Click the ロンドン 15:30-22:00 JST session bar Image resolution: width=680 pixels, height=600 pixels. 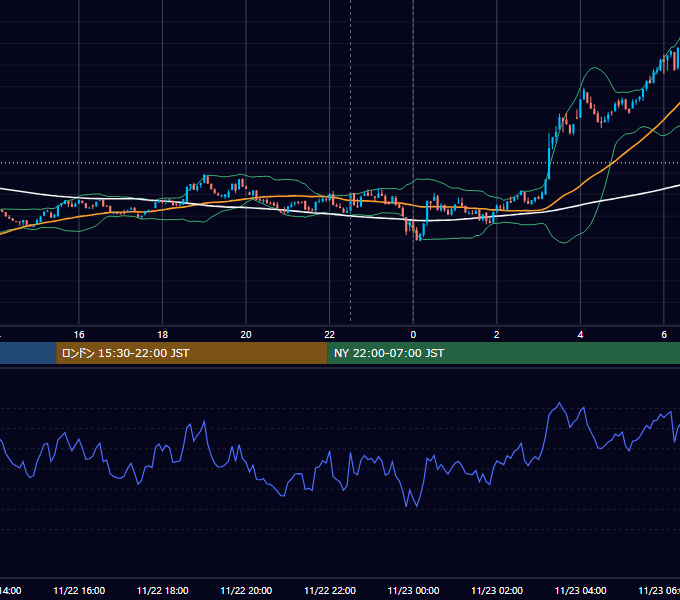pos(192,353)
